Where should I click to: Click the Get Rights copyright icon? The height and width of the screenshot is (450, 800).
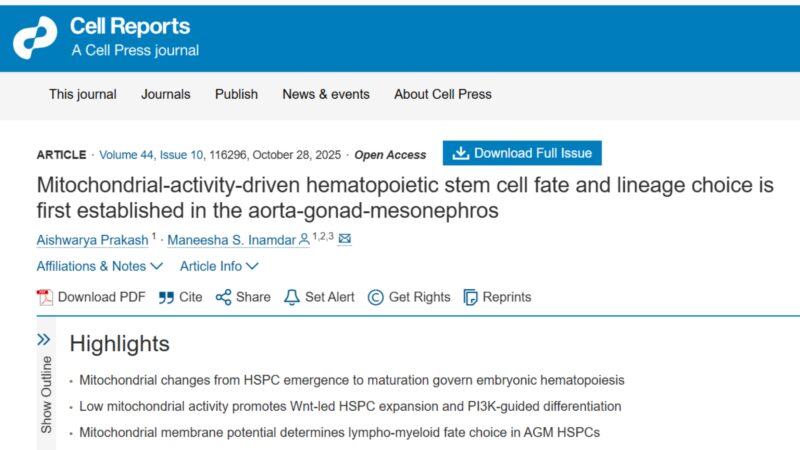pyautogui.click(x=376, y=297)
